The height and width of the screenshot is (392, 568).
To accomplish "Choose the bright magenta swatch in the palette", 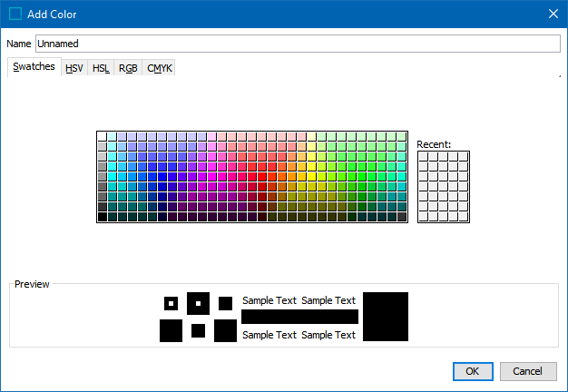I will pos(212,176).
